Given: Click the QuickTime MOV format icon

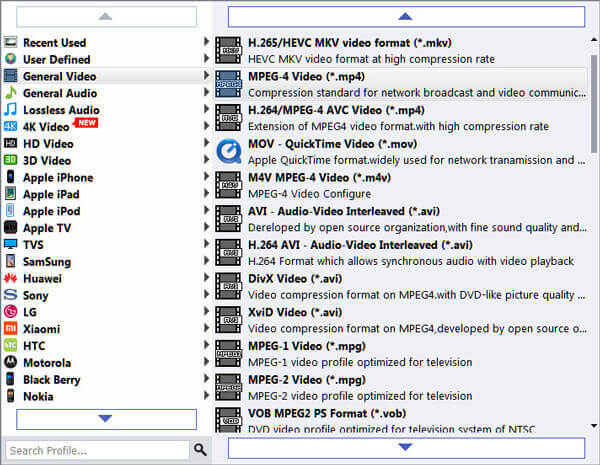Looking at the screenshot, I should [x=228, y=152].
